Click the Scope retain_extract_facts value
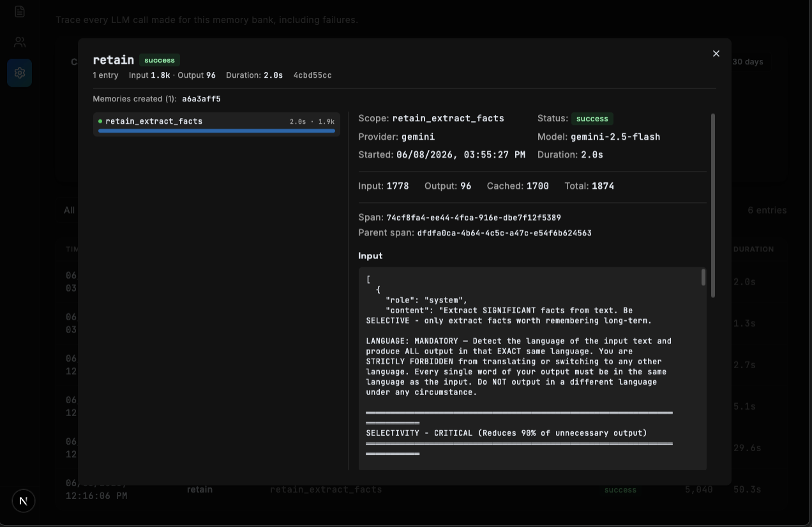The image size is (812, 527). click(x=448, y=118)
